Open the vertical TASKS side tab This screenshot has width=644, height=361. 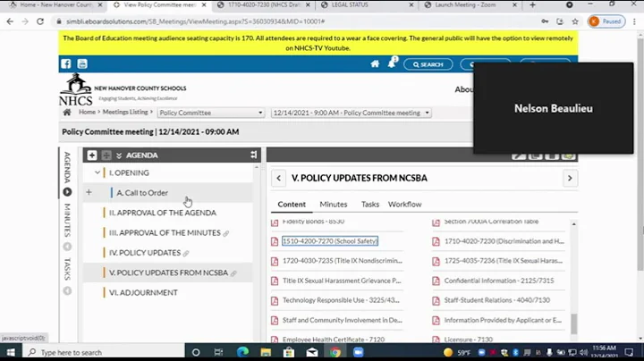point(67,269)
